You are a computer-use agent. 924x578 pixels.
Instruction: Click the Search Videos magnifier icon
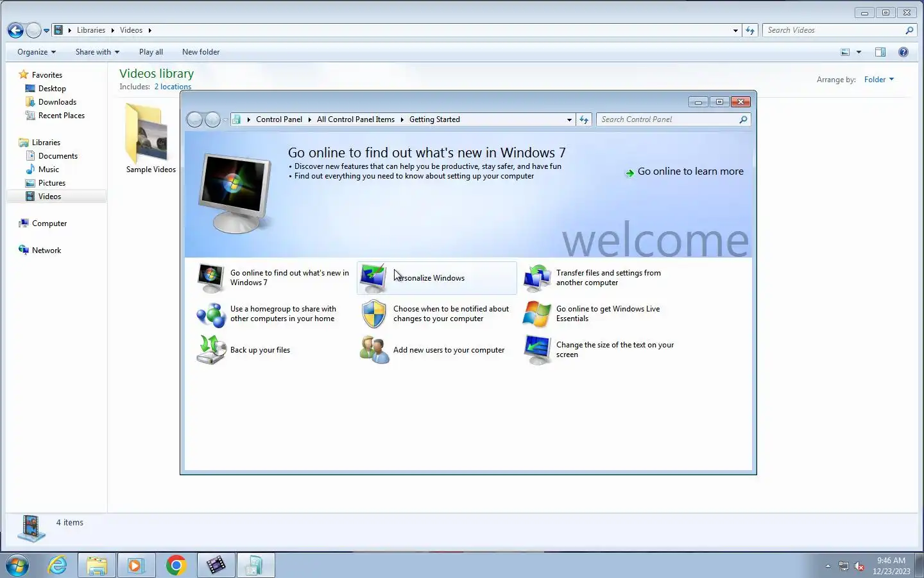click(909, 30)
